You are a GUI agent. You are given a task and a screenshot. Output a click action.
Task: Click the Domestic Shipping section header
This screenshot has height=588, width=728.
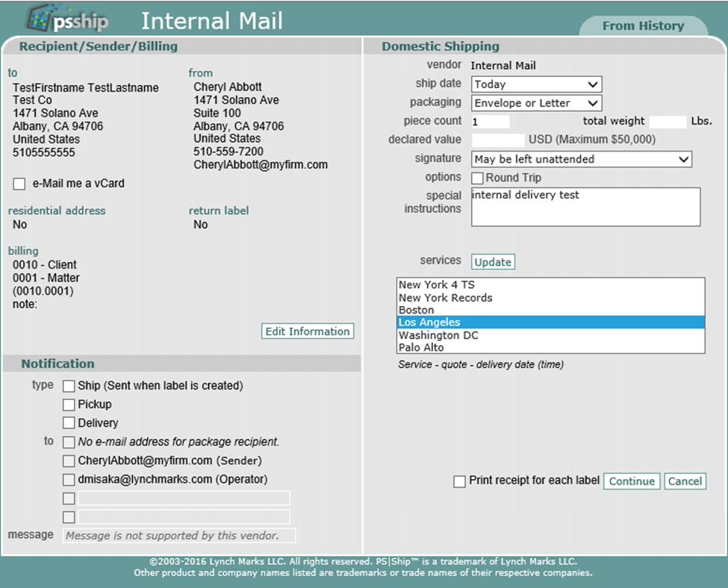(x=441, y=46)
